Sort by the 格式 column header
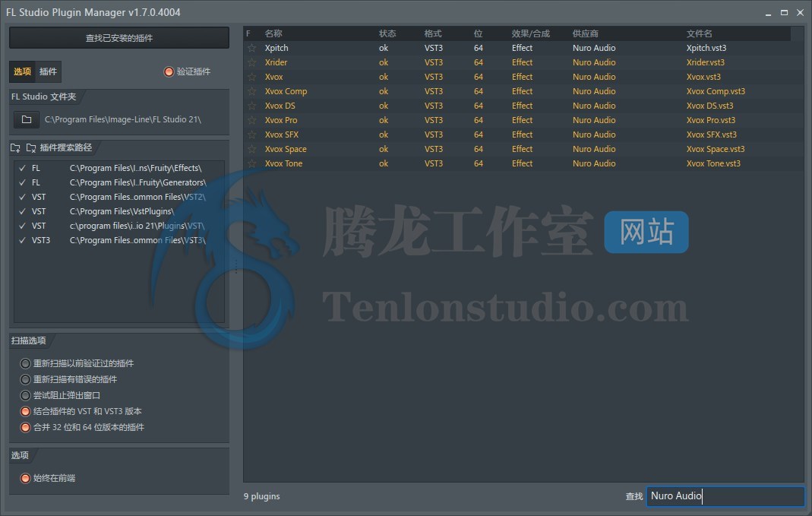 433,33
